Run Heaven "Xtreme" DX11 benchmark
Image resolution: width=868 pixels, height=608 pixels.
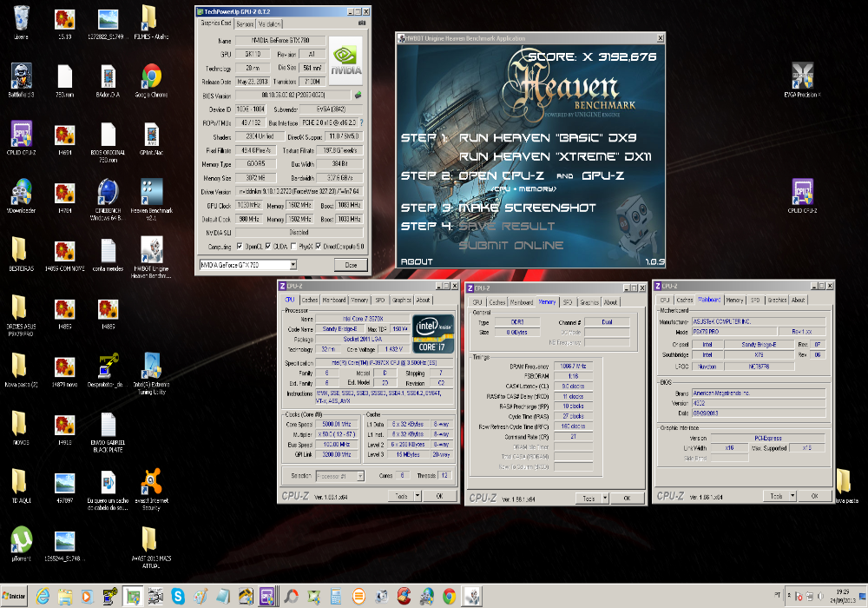[x=556, y=156]
